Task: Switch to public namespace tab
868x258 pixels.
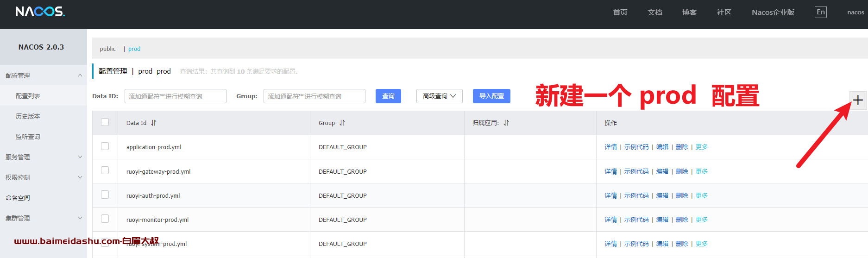Action: tap(108, 49)
